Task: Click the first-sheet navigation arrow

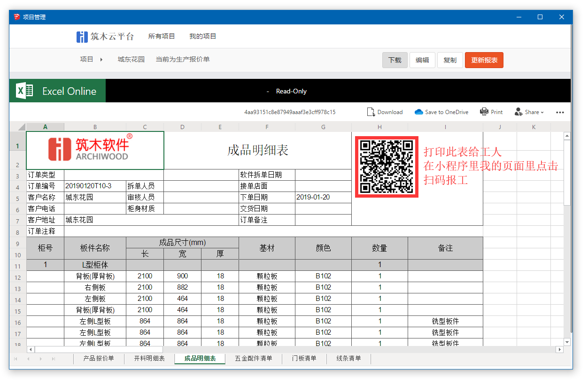Action: coord(15,359)
